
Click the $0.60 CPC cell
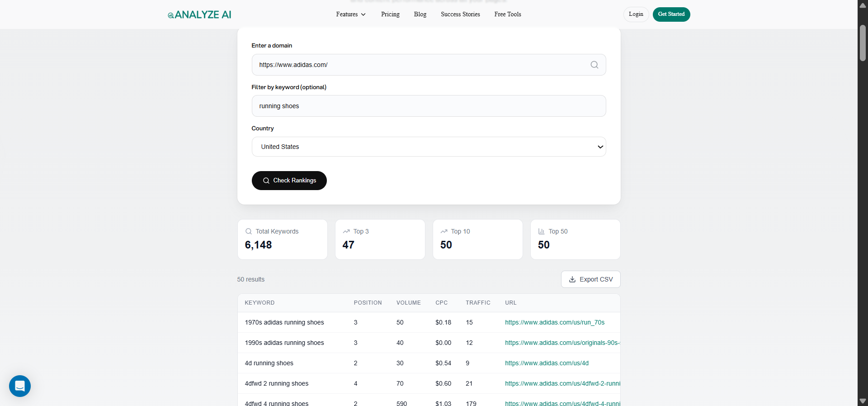pos(443,383)
